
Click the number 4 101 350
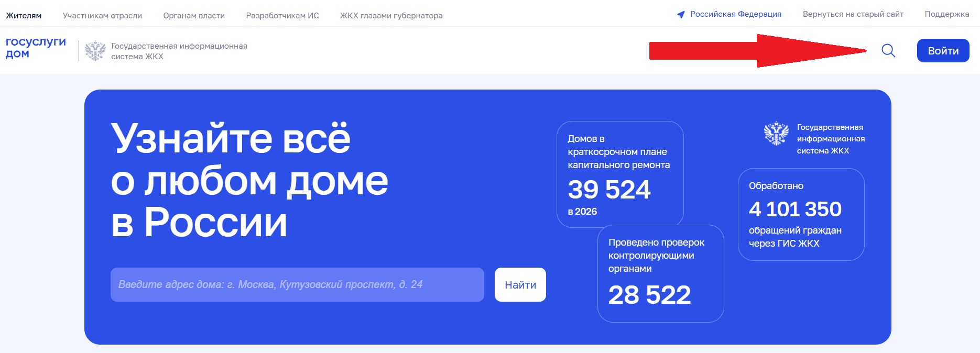point(795,209)
